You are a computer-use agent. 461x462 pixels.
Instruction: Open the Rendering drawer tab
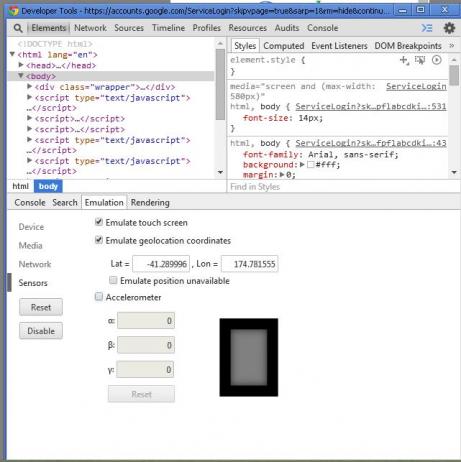pyautogui.click(x=150, y=203)
